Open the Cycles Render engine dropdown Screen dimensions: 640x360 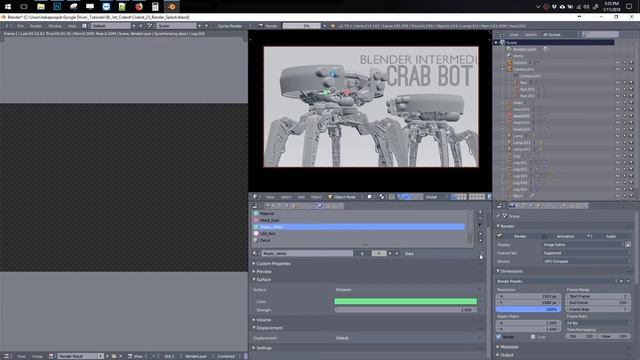[232, 26]
